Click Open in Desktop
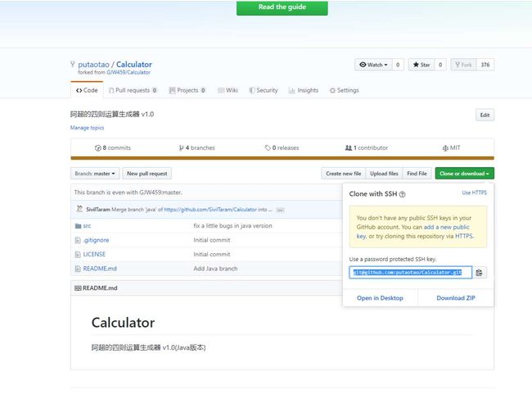The width and height of the screenshot is (532, 394). click(x=380, y=298)
